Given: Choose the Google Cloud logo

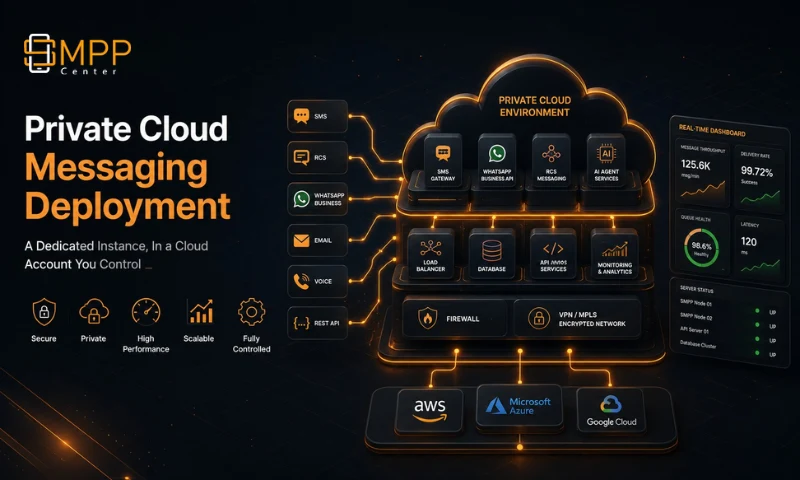Looking at the screenshot, I should pyautogui.click(x=611, y=411).
